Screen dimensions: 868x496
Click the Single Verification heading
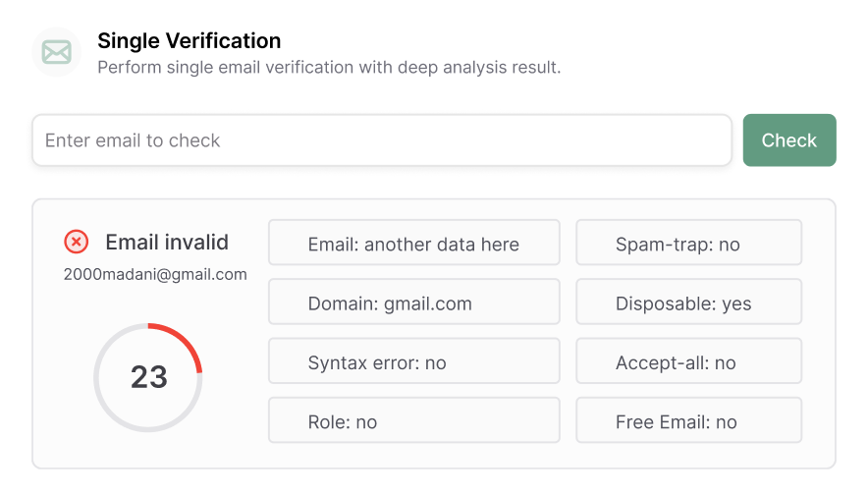click(190, 41)
